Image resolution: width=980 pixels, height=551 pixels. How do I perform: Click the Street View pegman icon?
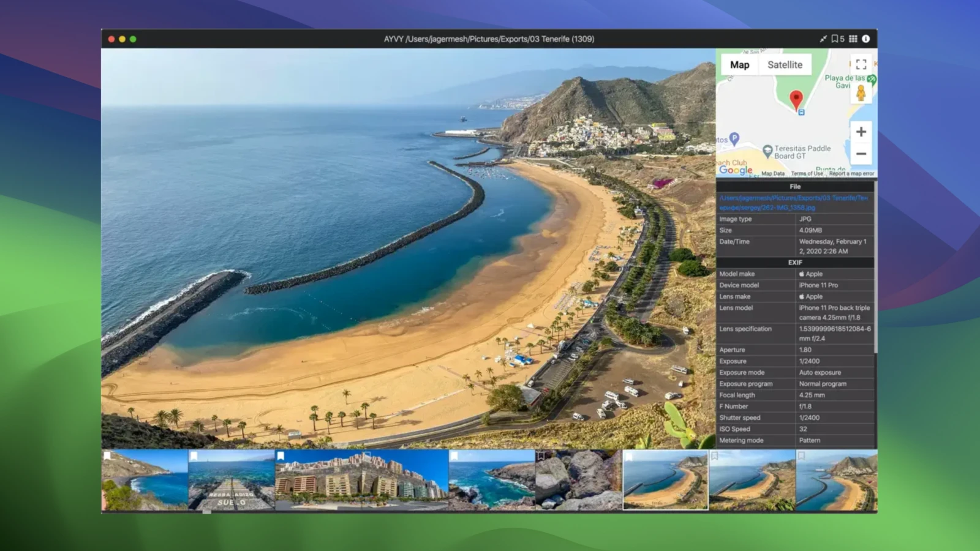pos(861,94)
